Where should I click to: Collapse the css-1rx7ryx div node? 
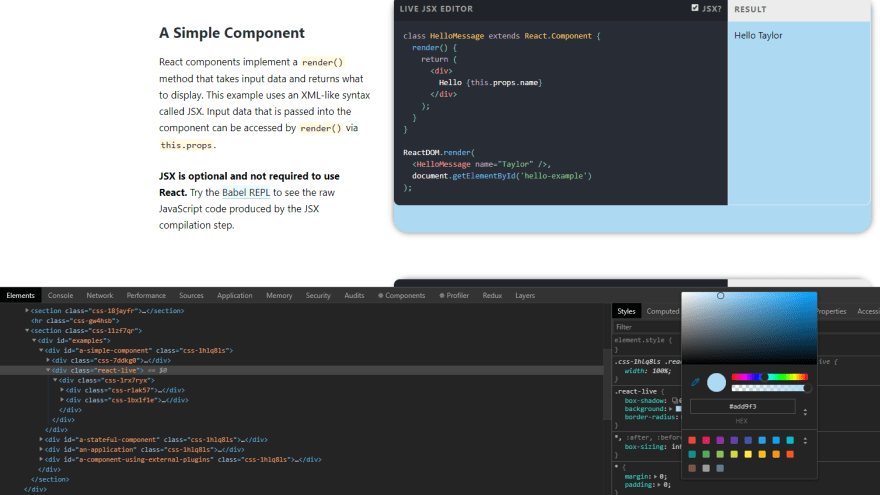point(55,380)
